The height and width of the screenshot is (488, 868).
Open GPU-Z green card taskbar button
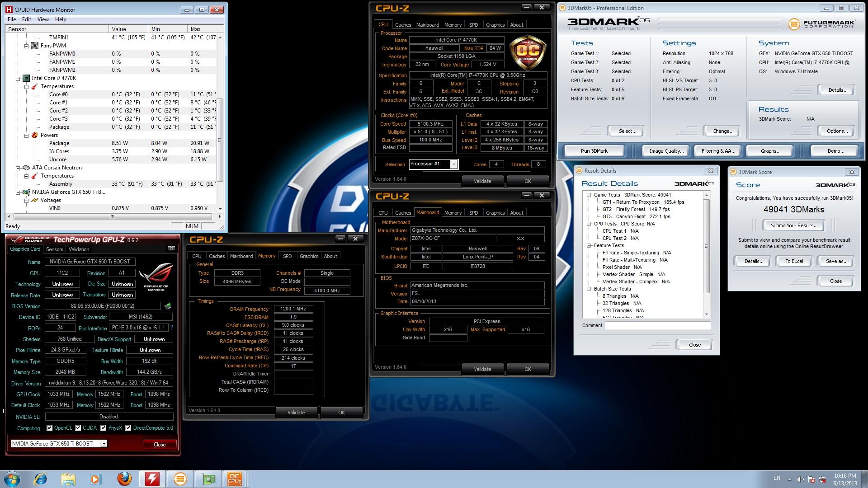pos(208,479)
